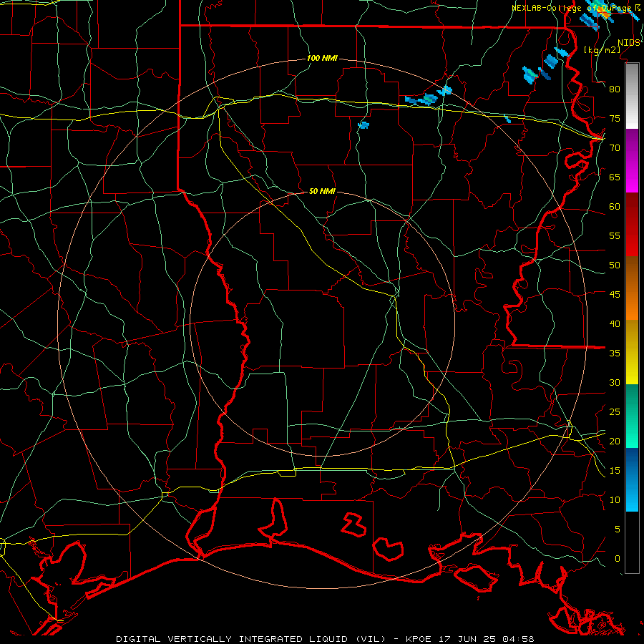
Task: Select the gray-white top segment of the color bar
Action: (x=632, y=96)
